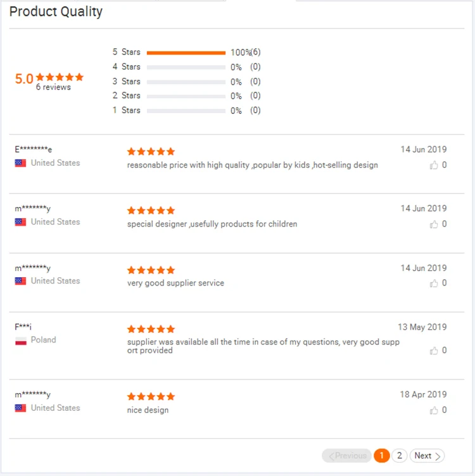Like the 'very good supplier service' review
Screen dimensions: 475x476
434,283
